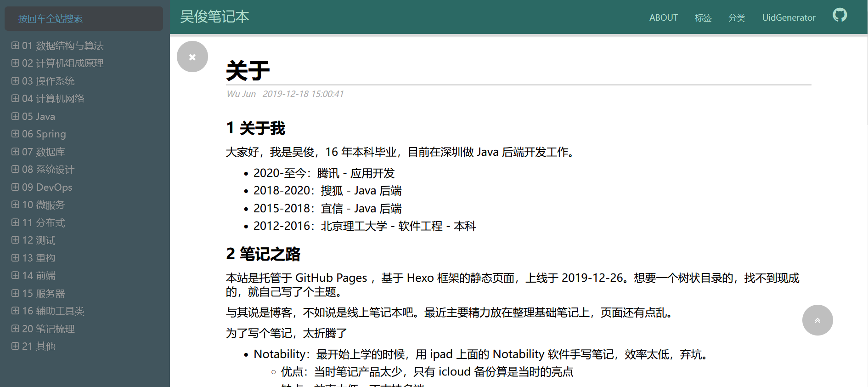Expand the 11 分布式 plus icon
This screenshot has height=387, width=868.
tap(15, 222)
